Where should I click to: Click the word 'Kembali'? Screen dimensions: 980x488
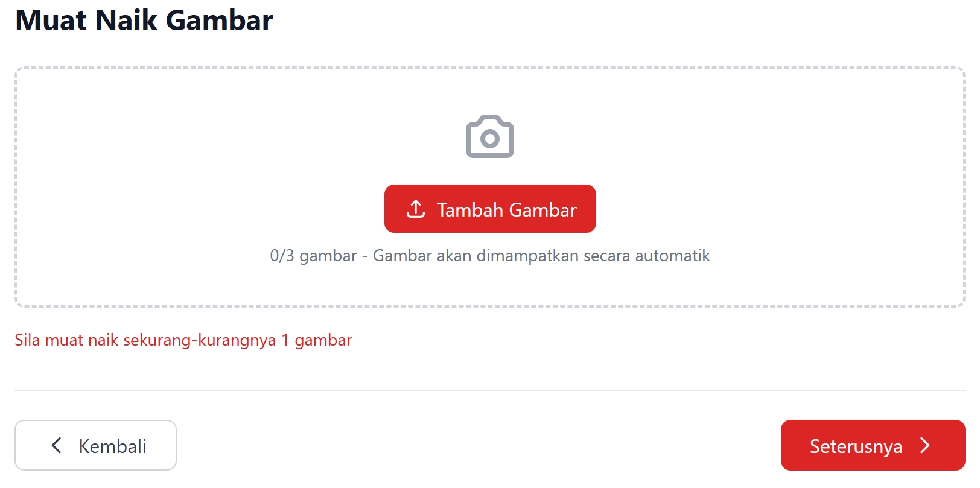pyautogui.click(x=113, y=446)
